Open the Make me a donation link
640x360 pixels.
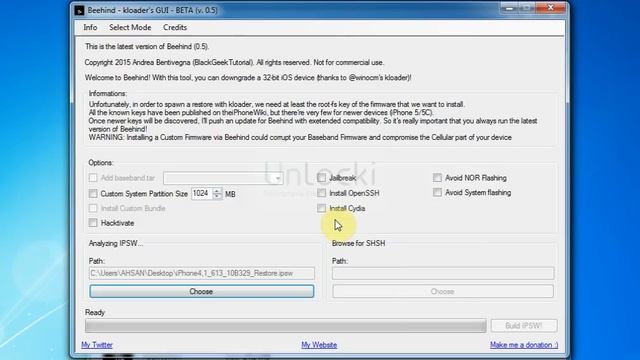524,345
